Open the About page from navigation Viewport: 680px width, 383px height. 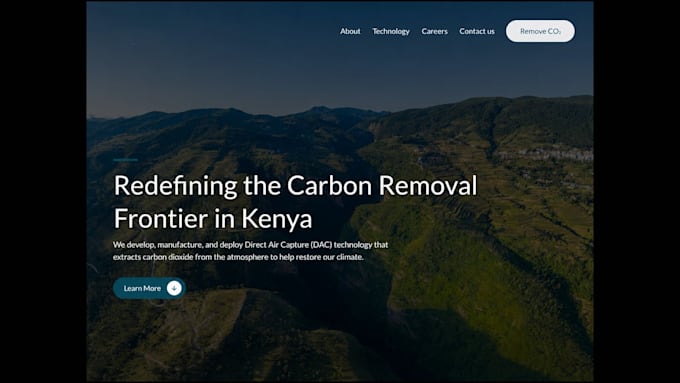350,31
